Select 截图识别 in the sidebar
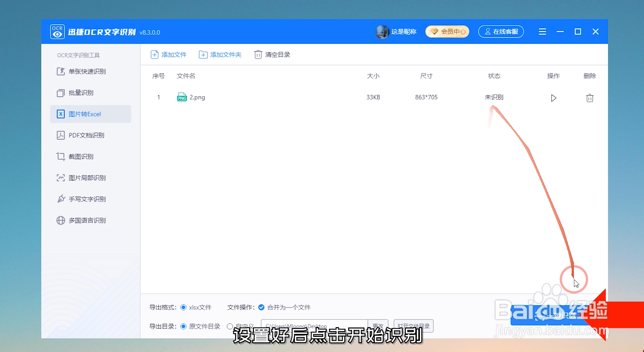The image size is (644, 352). (x=91, y=157)
